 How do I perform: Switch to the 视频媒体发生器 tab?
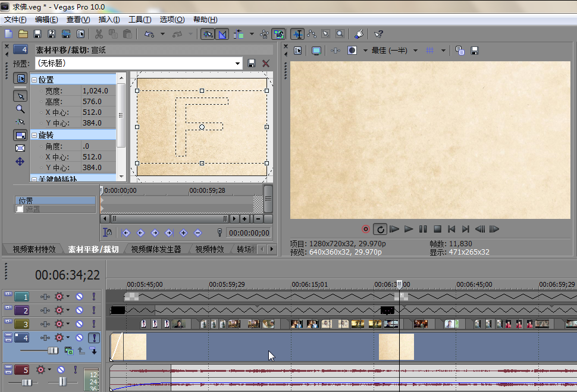(156, 250)
